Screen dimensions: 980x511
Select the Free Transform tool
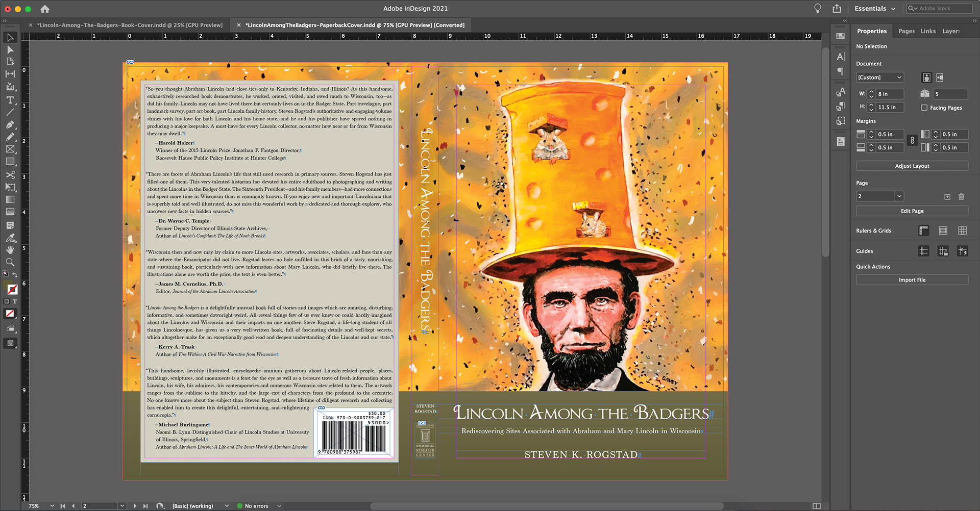coord(10,187)
